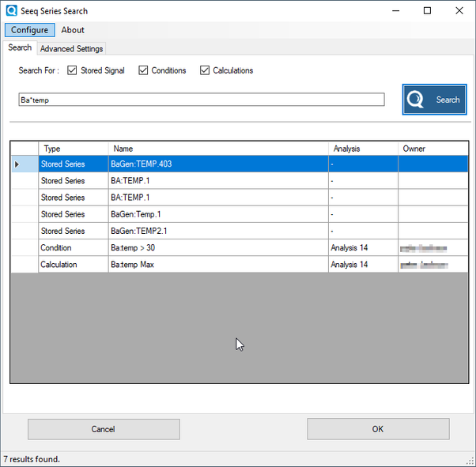Viewport: 476px width, 467px height.
Task: Click the Owner column header
Action: click(432, 149)
